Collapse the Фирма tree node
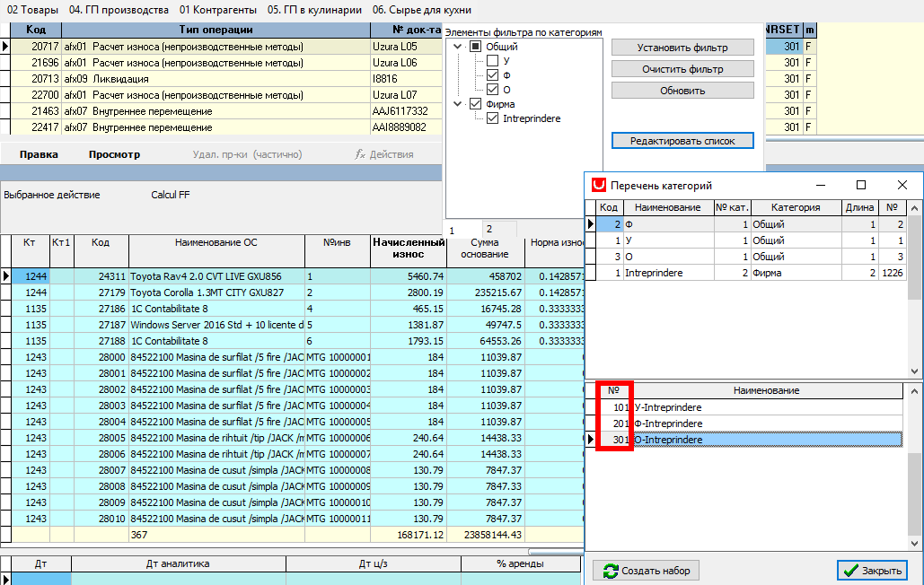The image size is (924, 585). [x=458, y=104]
